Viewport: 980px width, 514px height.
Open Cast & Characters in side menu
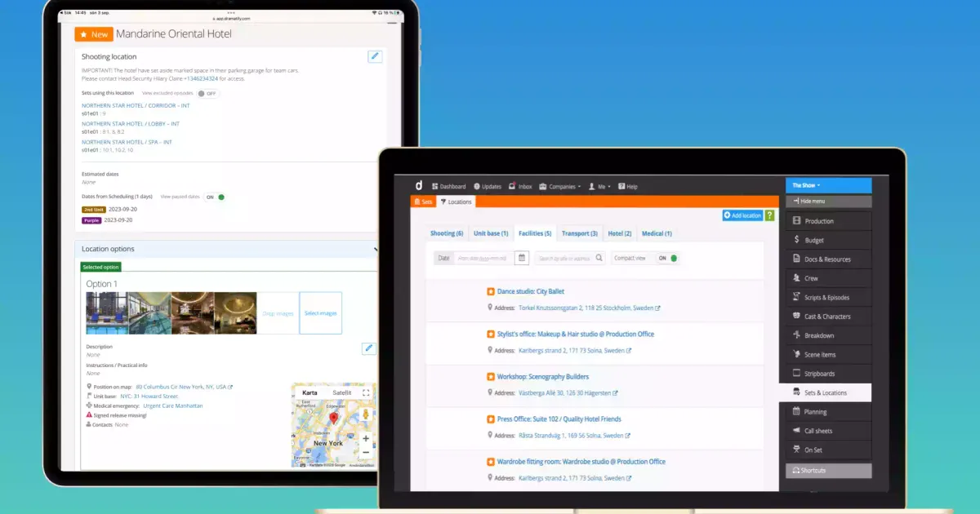(829, 317)
